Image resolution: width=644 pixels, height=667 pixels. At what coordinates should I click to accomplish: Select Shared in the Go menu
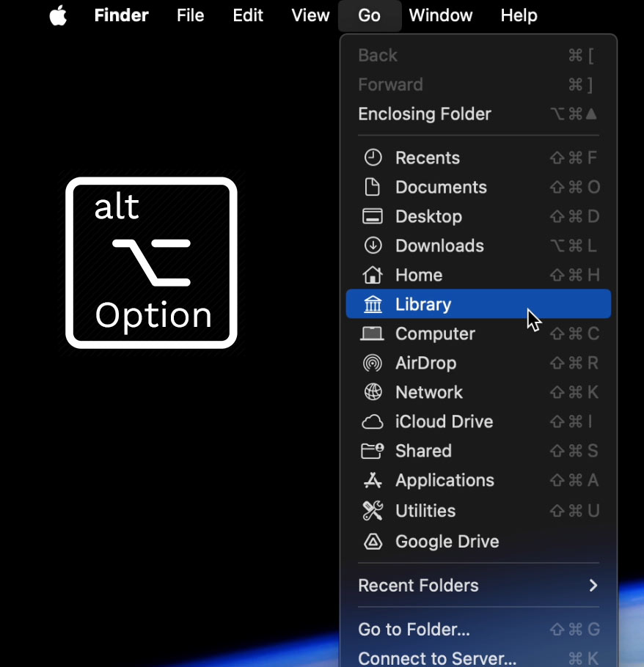tap(423, 450)
